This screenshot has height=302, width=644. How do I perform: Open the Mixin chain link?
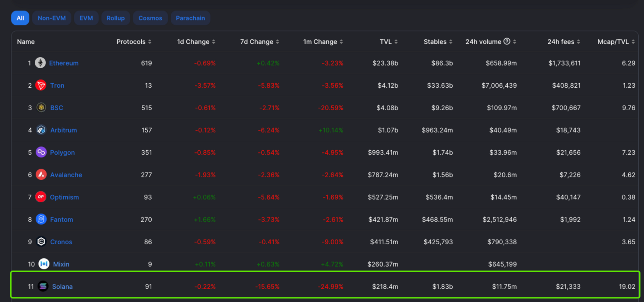point(61,264)
